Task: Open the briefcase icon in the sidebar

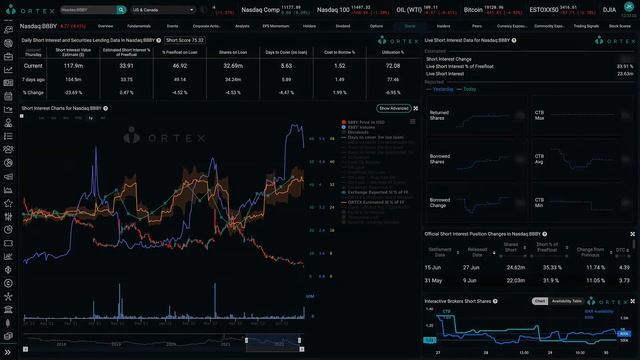Action: click(8, 56)
